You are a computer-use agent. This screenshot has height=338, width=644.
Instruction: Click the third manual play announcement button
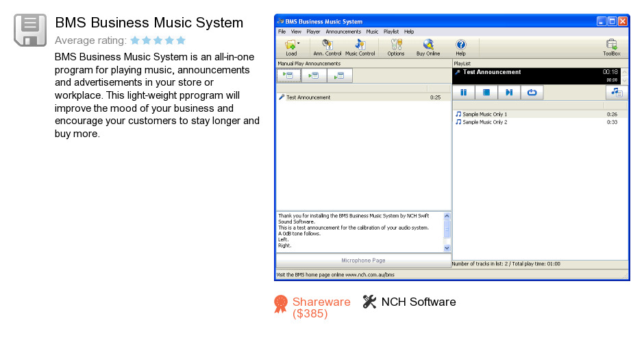pyautogui.click(x=339, y=75)
